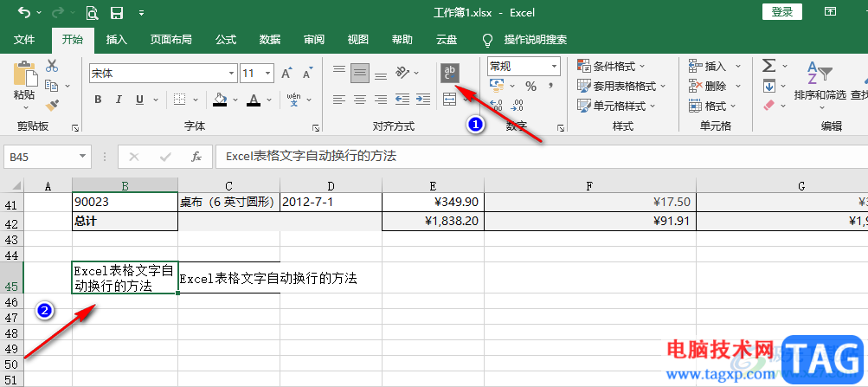Toggle Wrap Text button
Image resolution: width=868 pixels, height=387 pixels.
click(450, 73)
